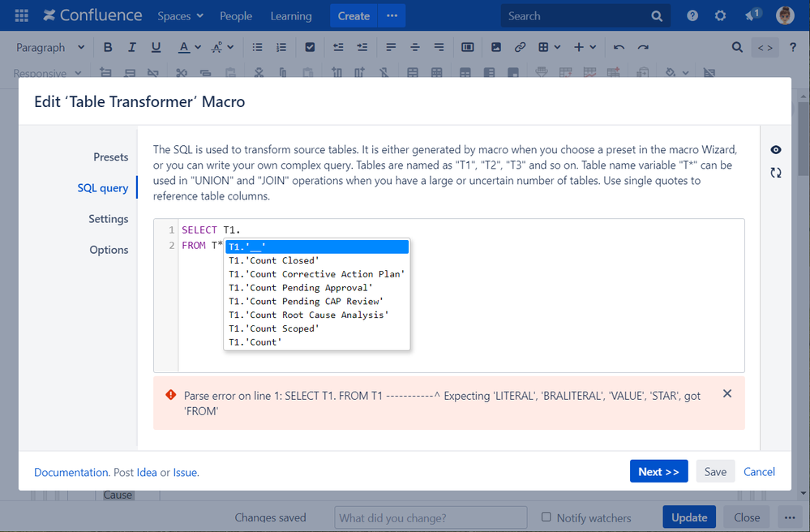Refresh the macro preview
810x532 pixels.
776,173
